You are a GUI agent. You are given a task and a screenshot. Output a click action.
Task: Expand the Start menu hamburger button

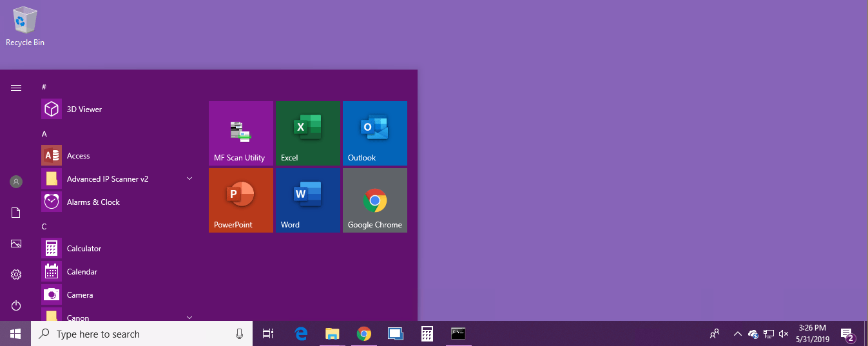click(16, 88)
